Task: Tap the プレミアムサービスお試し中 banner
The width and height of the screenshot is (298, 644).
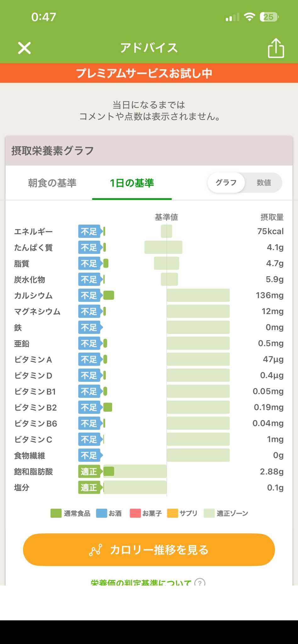Action: (x=149, y=73)
